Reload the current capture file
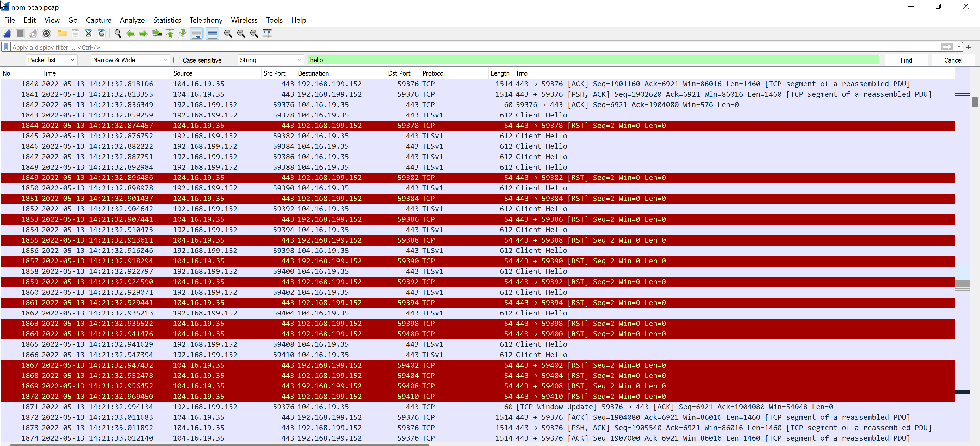This screenshot has height=446, width=980. (102, 34)
